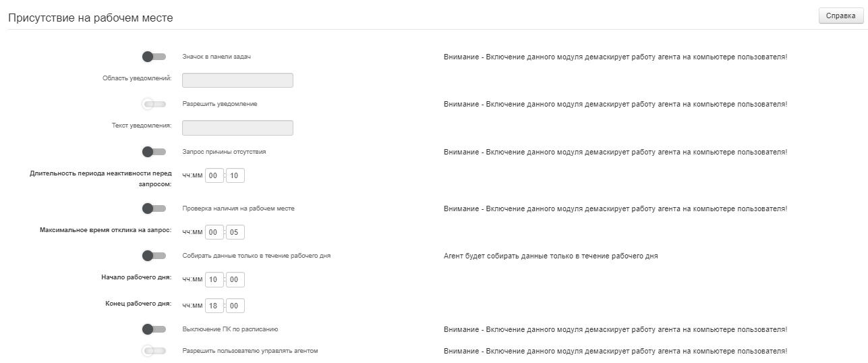Image resolution: width=868 pixels, height=363 pixels.
Task: Click the 'Область уведомлений' text field
Action: (237, 80)
